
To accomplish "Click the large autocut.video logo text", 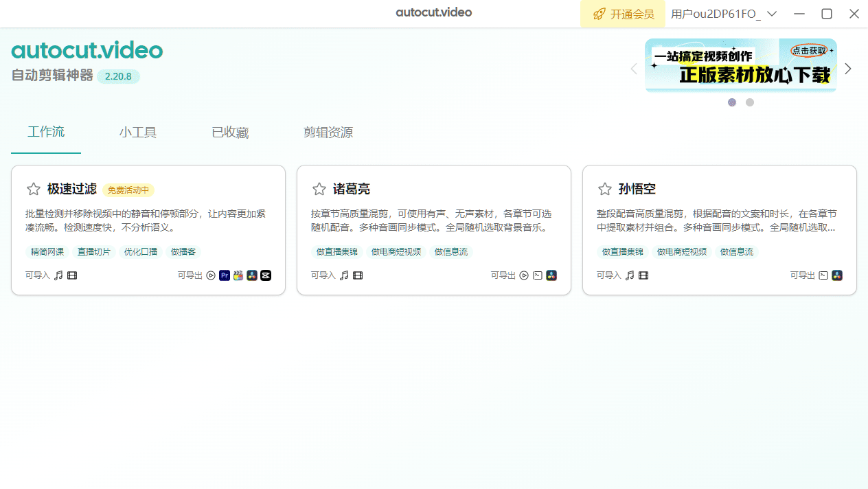I will tap(87, 51).
